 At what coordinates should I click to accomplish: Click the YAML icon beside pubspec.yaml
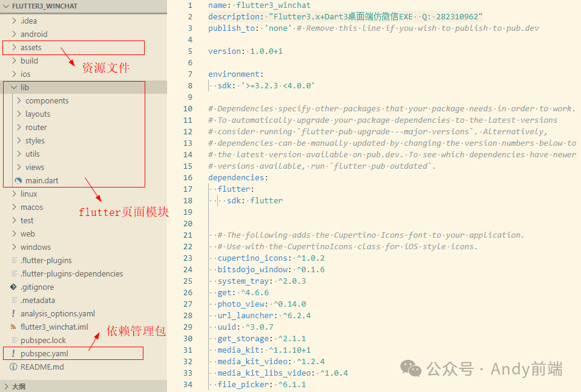pyautogui.click(x=13, y=353)
